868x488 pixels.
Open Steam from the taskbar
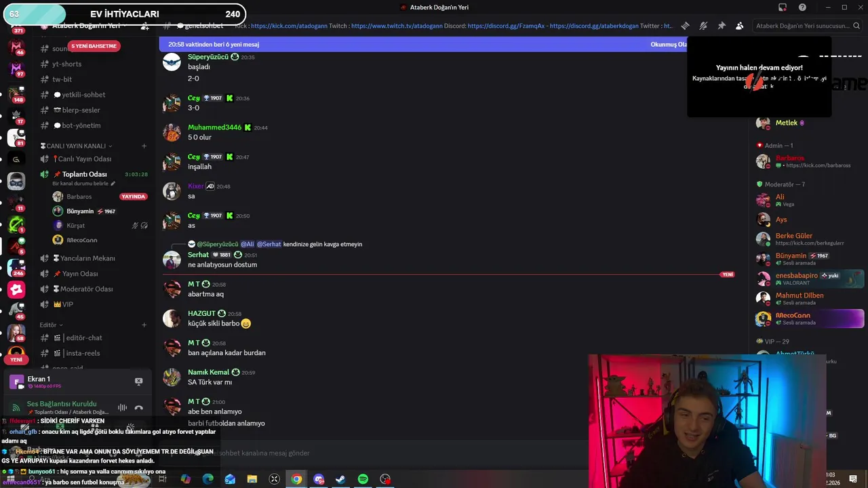tap(340, 479)
